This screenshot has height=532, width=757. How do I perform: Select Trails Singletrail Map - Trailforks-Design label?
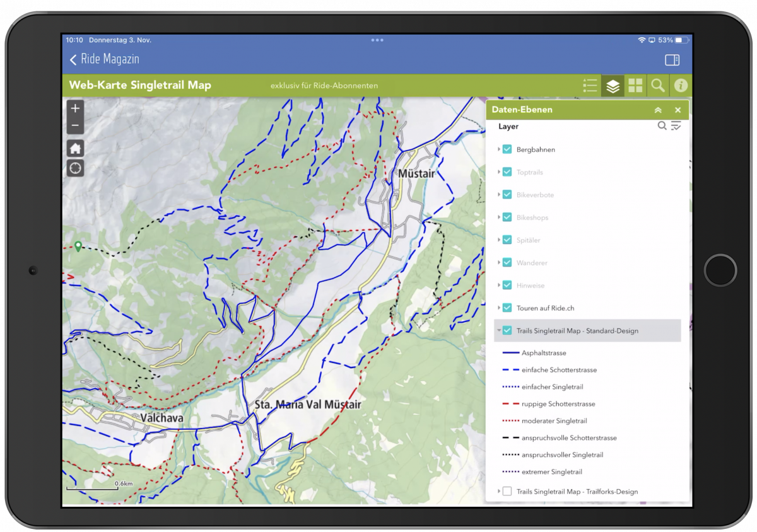(577, 492)
